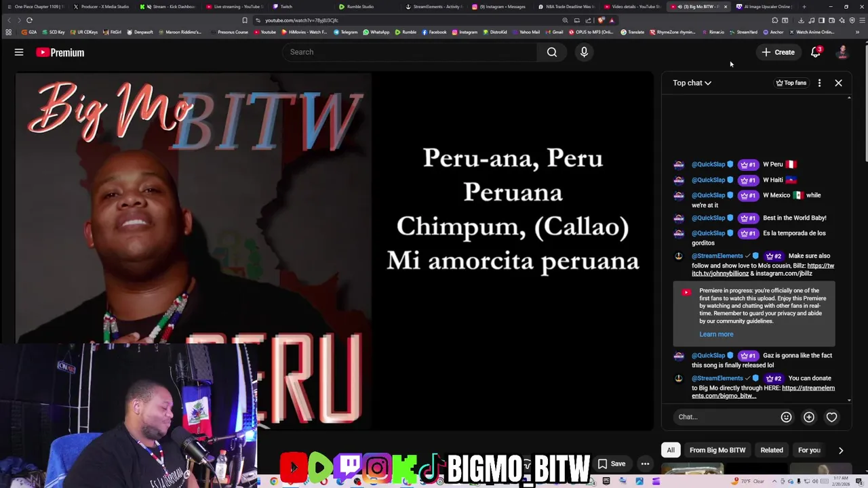Open the Instagram bookmark
The height and width of the screenshot is (488, 868).
pyautogui.click(x=465, y=32)
